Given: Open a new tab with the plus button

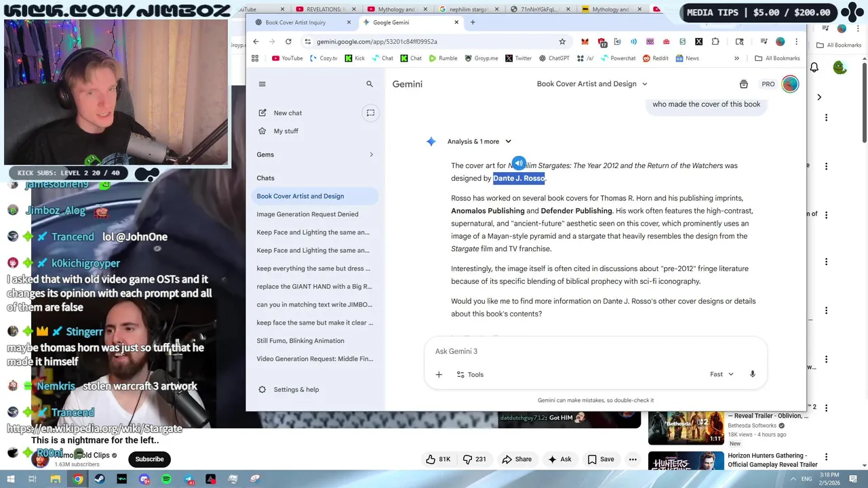Looking at the screenshot, I should pyautogui.click(x=473, y=22).
